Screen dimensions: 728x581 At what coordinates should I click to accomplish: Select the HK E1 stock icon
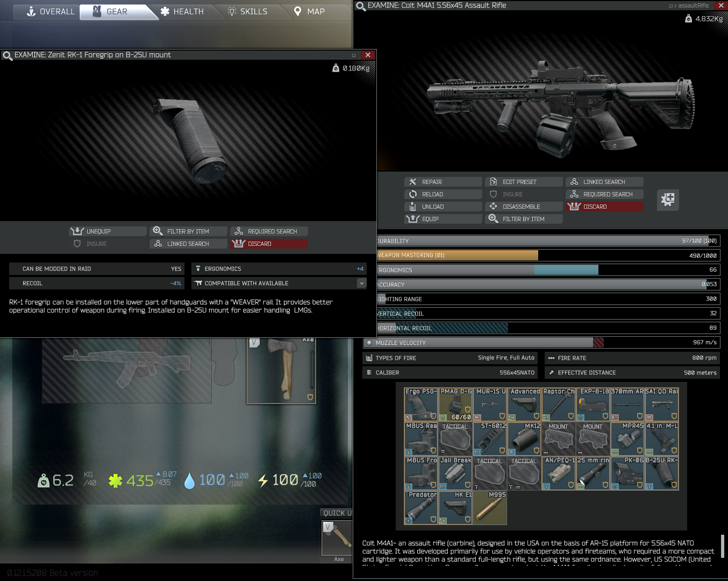pyautogui.click(x=455, y=508)
